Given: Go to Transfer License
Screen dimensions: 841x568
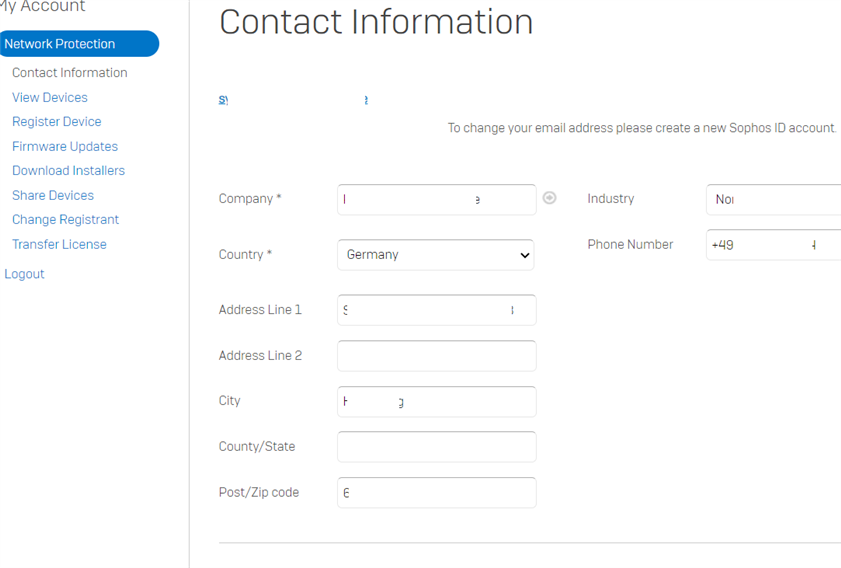Looking at the screenshot, I should tap(60, 244).
